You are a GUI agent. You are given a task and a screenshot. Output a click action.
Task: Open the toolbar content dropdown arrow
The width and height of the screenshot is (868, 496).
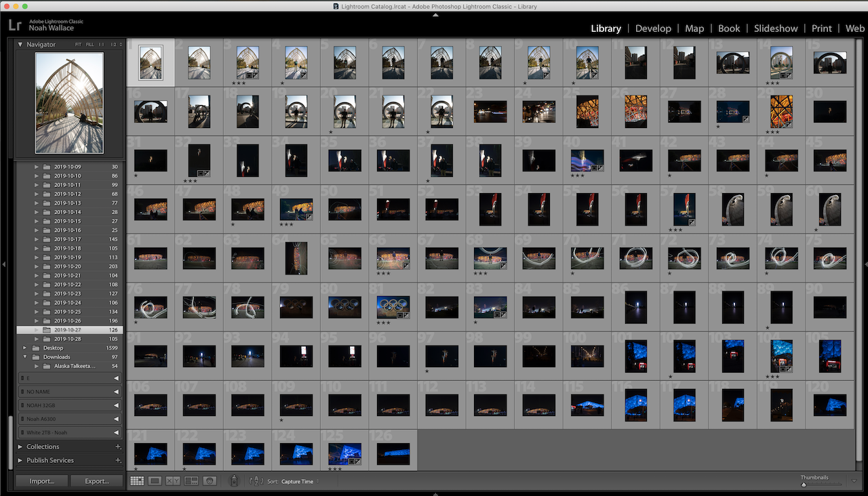pyautogui.click(x=854, y=481)
